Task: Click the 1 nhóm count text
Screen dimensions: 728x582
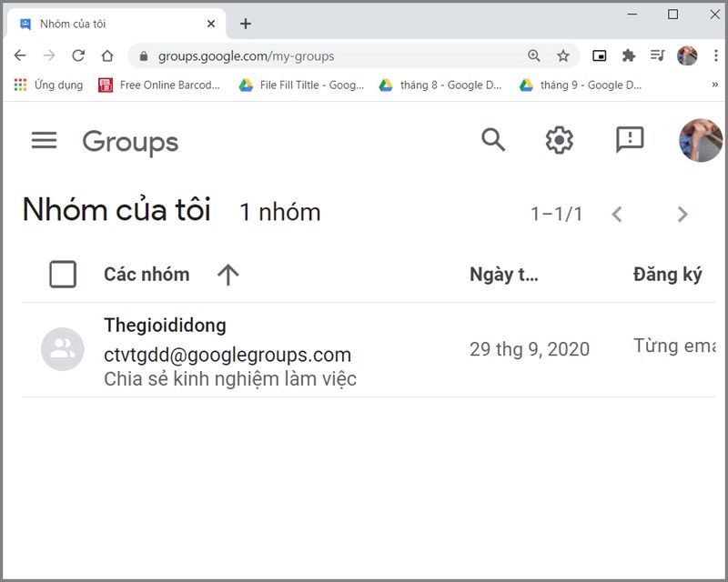Action: click(280, 213)
